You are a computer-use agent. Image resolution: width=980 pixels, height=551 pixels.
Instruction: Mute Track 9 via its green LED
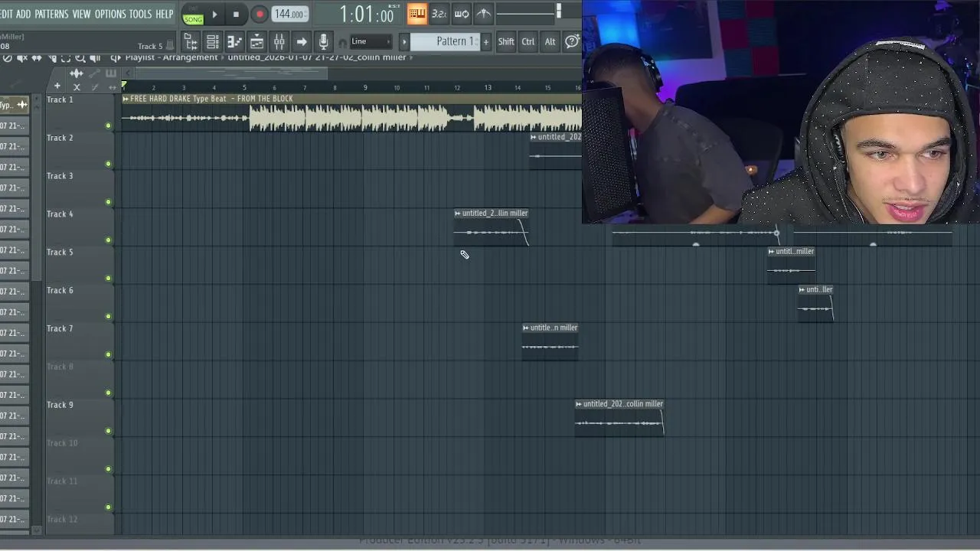pyautogui.click(x=108, y=431)
